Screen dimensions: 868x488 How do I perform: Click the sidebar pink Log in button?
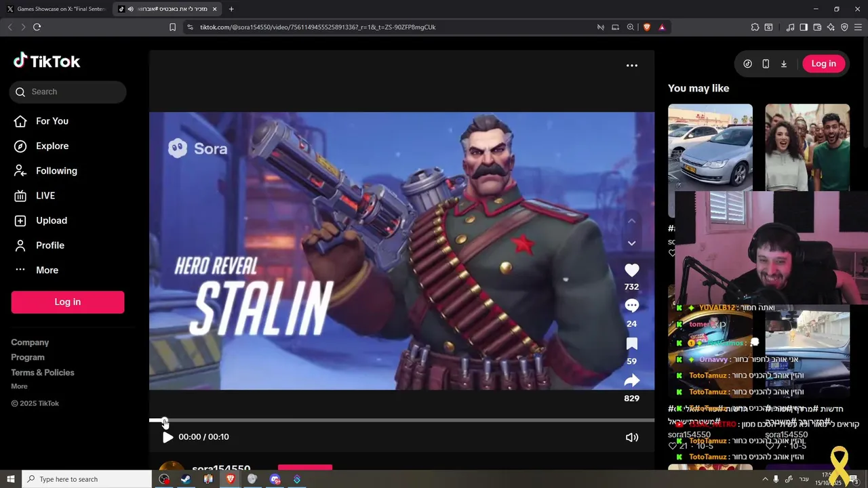(x=68, y=302)
